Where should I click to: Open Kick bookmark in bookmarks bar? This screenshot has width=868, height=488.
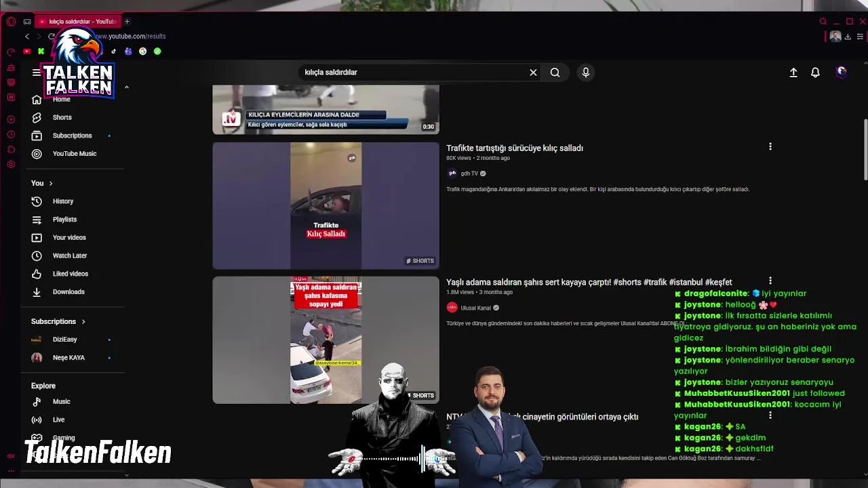click(41, 52)
